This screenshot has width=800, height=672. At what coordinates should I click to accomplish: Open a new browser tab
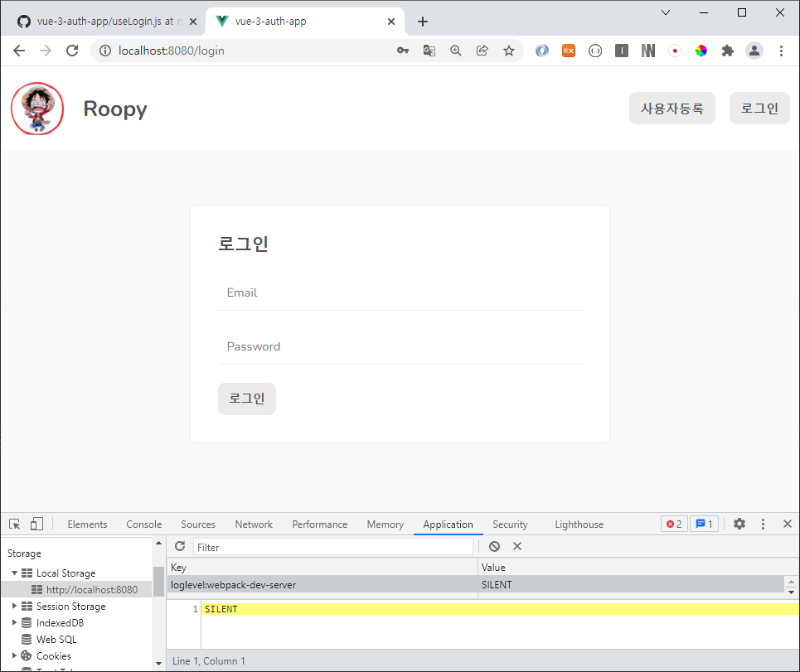coord(423,22)
